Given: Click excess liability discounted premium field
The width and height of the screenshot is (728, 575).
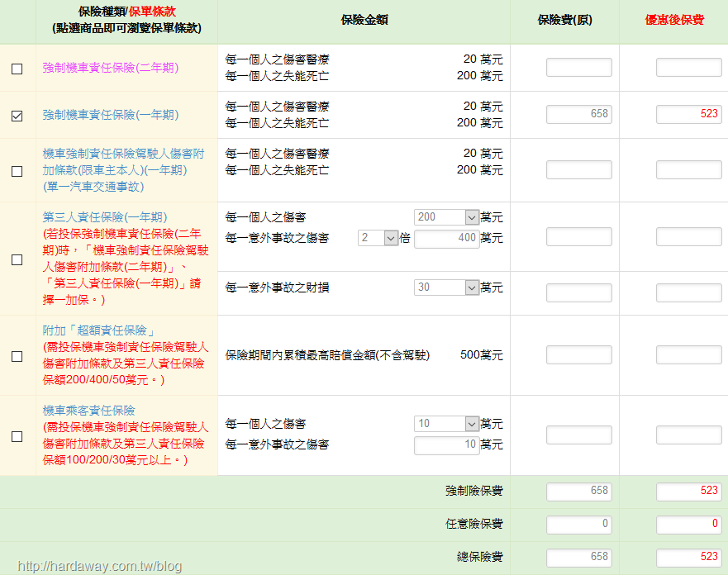Looking at the screenshot, I should [x=689, y=355].
